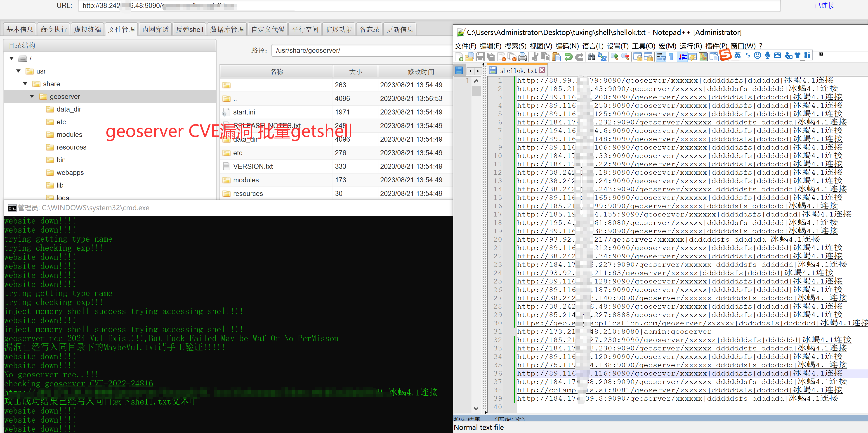Click the geo application.com link line 30

pos(692,323)
